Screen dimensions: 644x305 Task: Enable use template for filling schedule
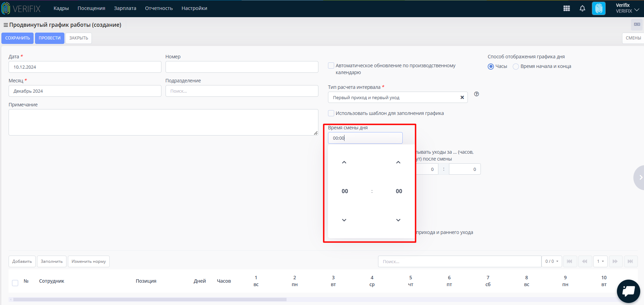tap(331, 113)
